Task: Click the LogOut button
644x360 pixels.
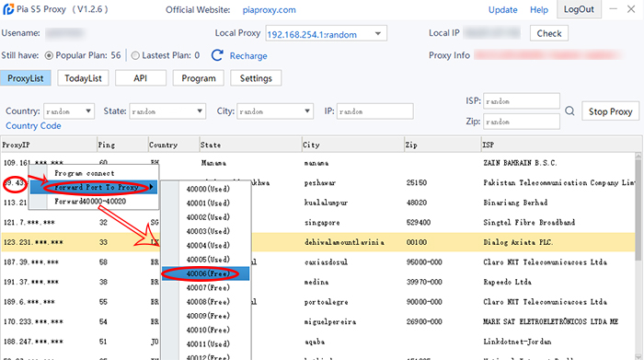Action: tap(579, 9)
